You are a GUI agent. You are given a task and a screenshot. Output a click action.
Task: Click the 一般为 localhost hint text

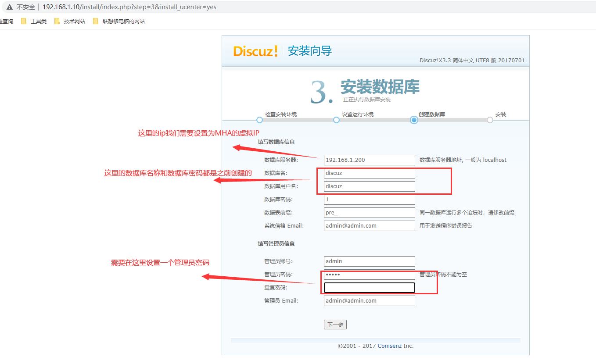pyautogui.click(x=485, y=160)
